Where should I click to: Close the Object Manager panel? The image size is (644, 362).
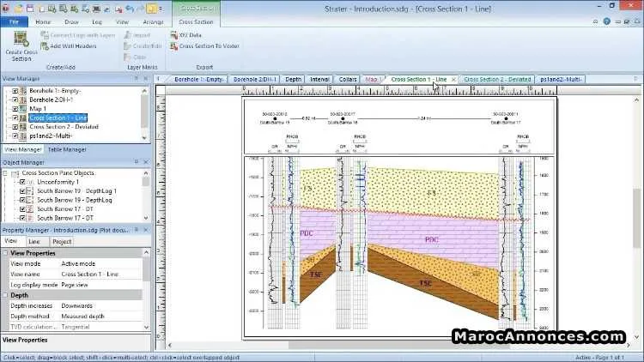[145, 162]
